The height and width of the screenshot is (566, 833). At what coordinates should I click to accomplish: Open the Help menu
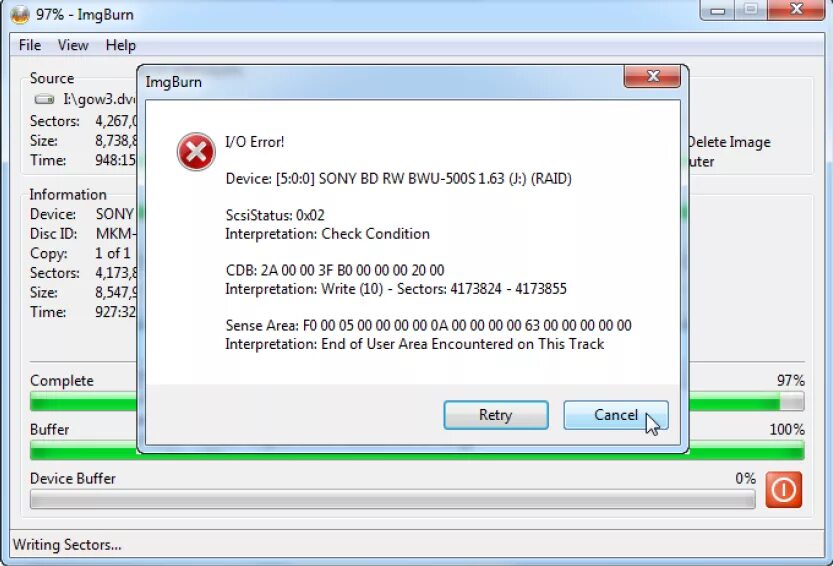(121, 45)
